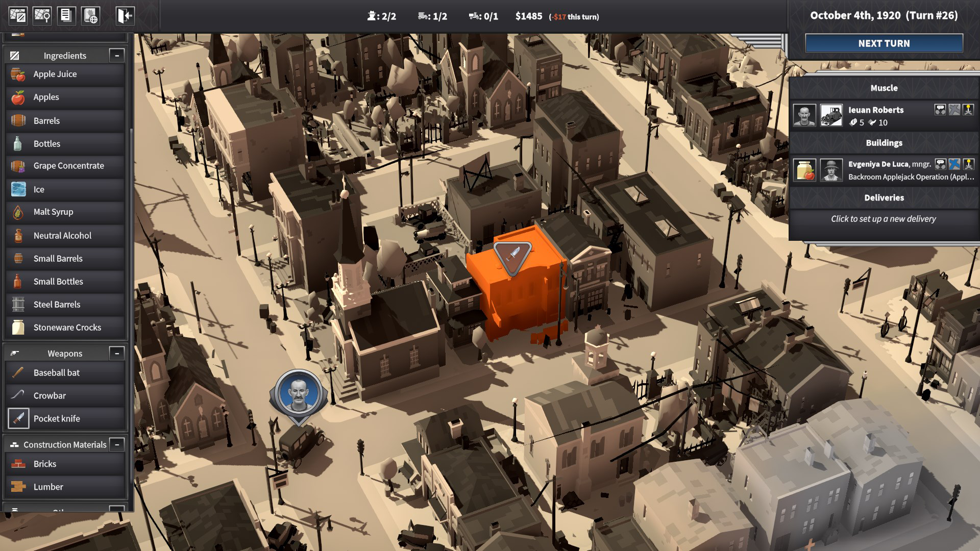Viewport: 980px width, 551px height.
Task: Click the exit door icon
Action: coord(125,15)
